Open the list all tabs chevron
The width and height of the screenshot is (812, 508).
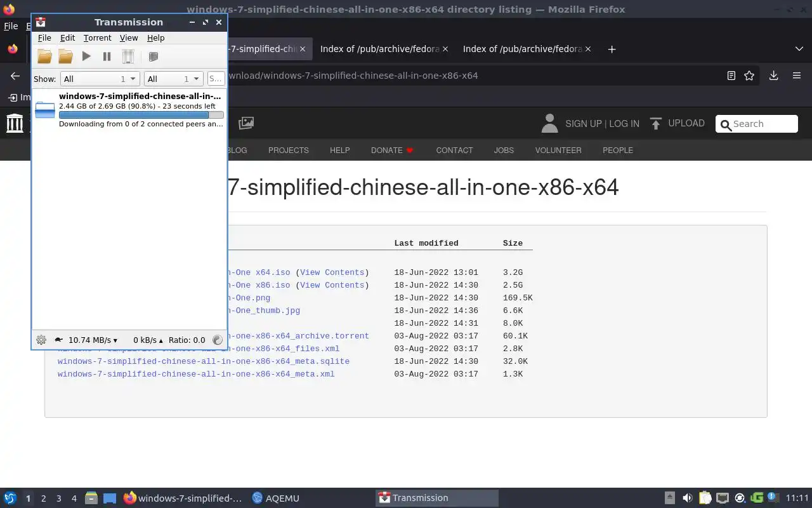(x=799, y=49)
